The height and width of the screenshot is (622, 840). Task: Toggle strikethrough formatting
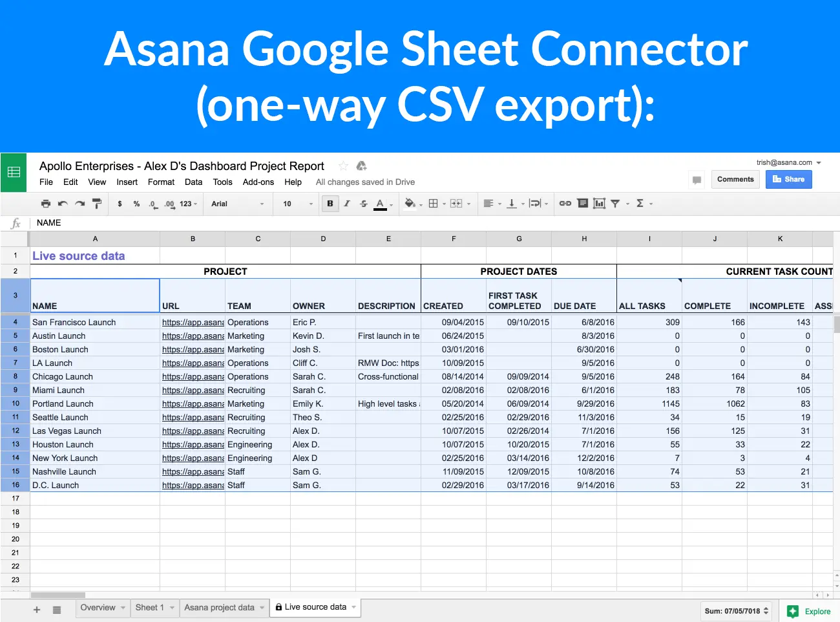pos(364,204)
